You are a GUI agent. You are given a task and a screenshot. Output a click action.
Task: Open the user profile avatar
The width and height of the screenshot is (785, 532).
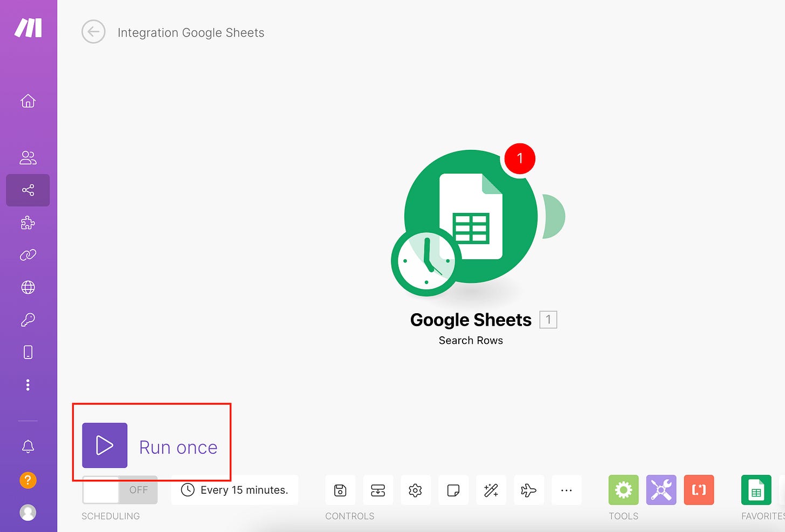[28, 512]
